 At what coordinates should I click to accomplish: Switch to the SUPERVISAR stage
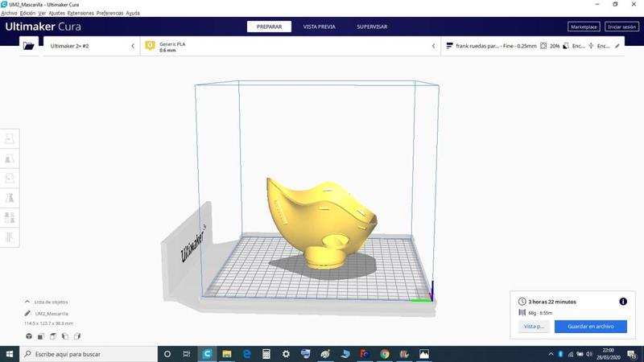pyautogui.click(x=372, y=27)
